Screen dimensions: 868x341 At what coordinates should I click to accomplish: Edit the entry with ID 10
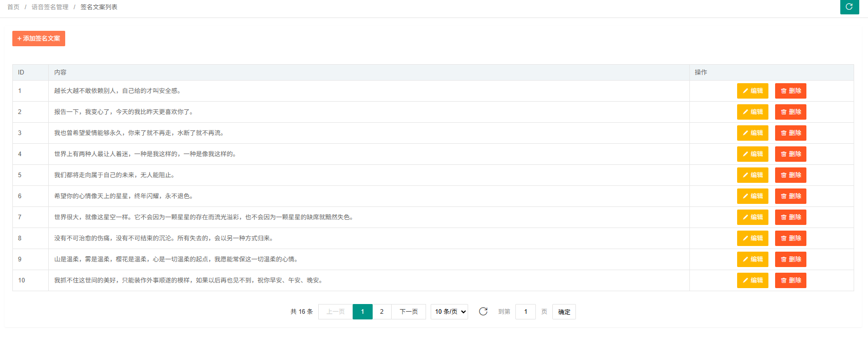coord(752,280)
